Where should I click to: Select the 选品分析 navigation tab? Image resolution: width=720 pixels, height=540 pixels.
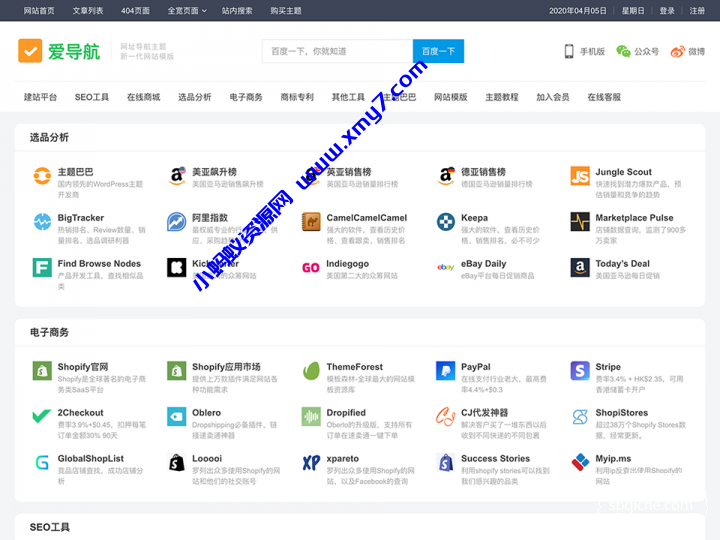tap(195, 97)
